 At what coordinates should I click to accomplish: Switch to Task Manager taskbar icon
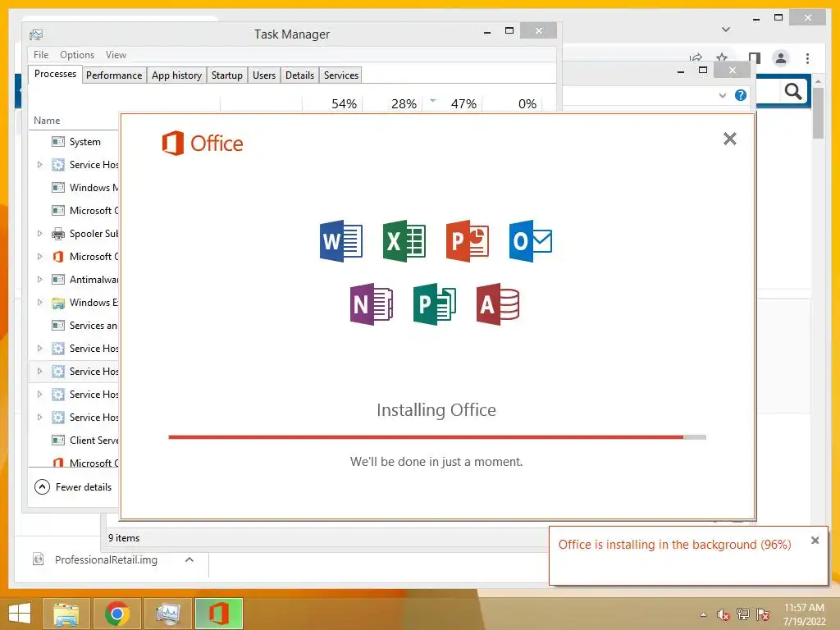tap(168, 614)
